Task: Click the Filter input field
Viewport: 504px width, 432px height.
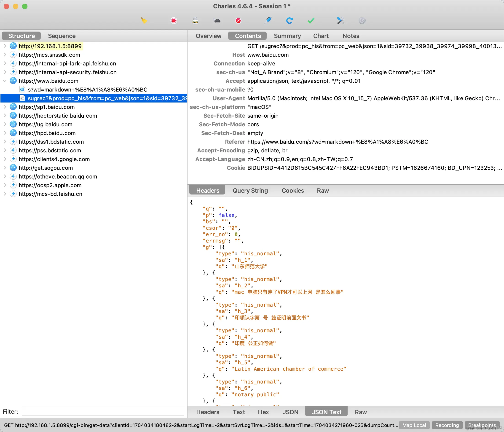Action: 103,412
